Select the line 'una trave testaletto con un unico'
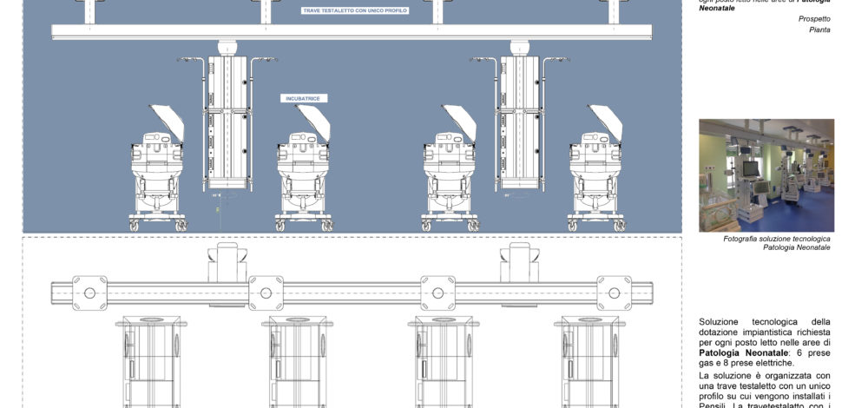 (765, 385)
